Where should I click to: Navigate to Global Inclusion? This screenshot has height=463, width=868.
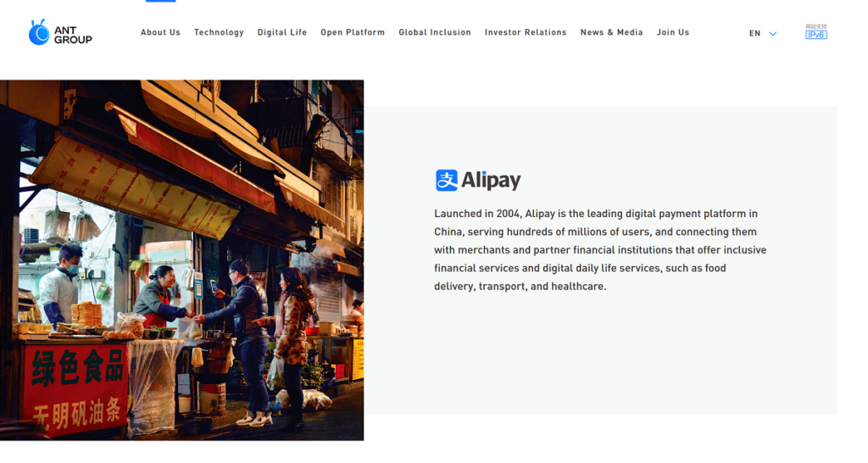point(435,32)
